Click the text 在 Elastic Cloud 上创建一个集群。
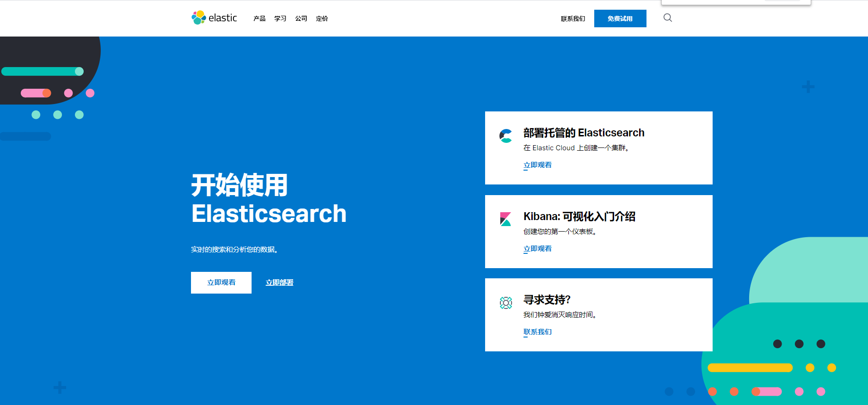 pyautogui.click(x=576, y=148)
